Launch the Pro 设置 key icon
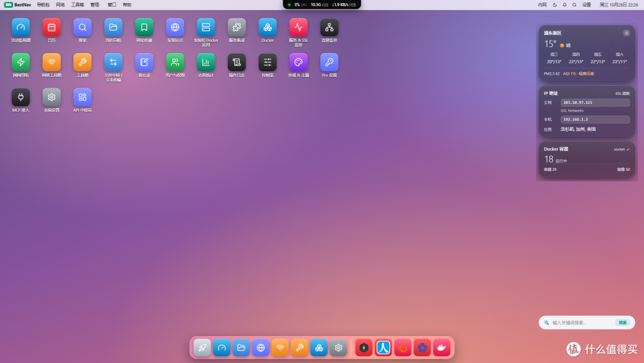Screen dimensions: 644x363 click(x=329, y=63)
